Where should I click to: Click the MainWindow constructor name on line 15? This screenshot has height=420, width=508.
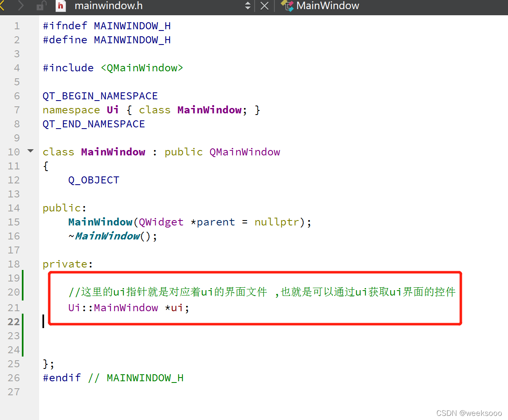pyautogui.click(x=101, y=222)
